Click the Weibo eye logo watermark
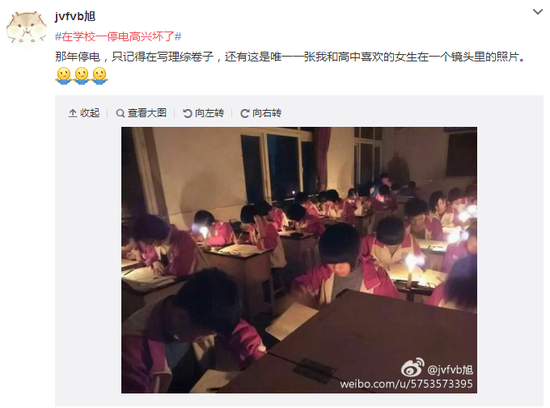The height and width of the screenshot is (408, 550). [413, 367]
